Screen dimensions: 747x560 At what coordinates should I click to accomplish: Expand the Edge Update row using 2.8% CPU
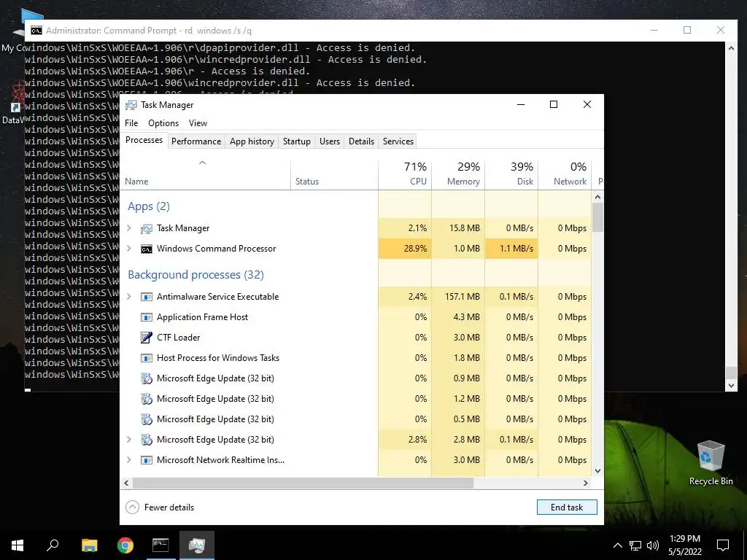coord(128,440)
